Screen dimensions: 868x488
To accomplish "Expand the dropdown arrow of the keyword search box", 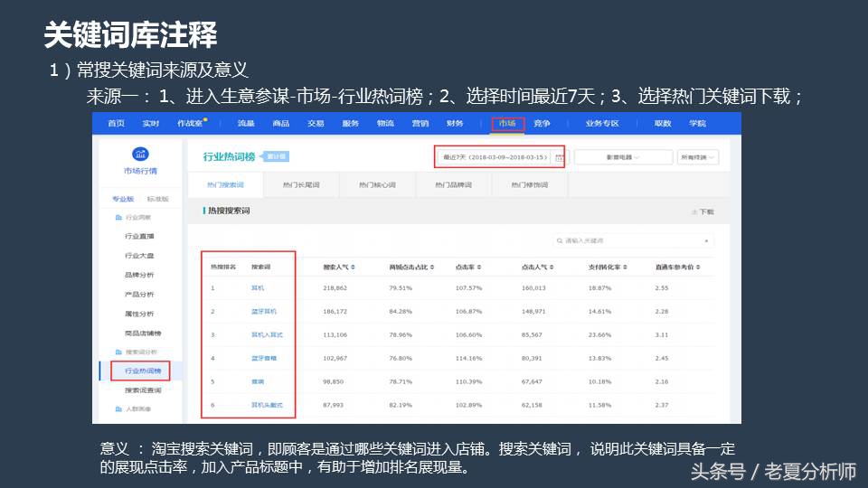I will (706, 240).
